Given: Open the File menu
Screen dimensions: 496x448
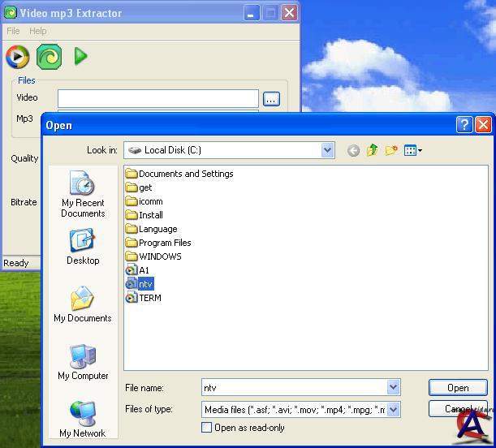Looking at the screenshot, I should click(x=13, y=31).
